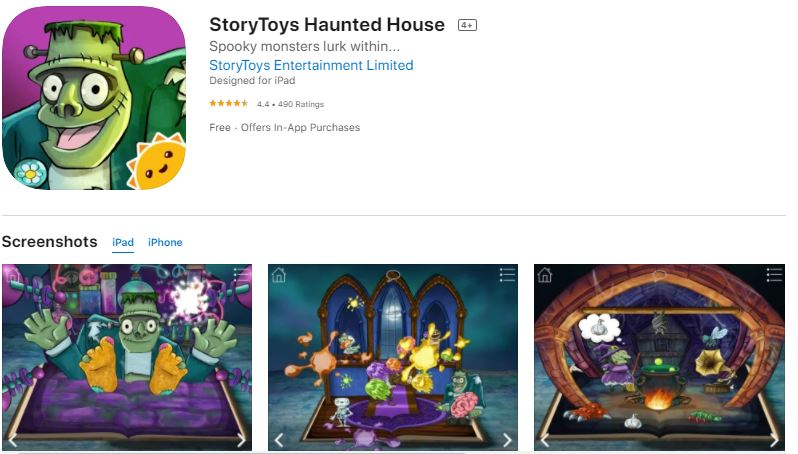Click the StoryToys Haunted House title
Screen dimensions: 798x454
tap(327, 24)
